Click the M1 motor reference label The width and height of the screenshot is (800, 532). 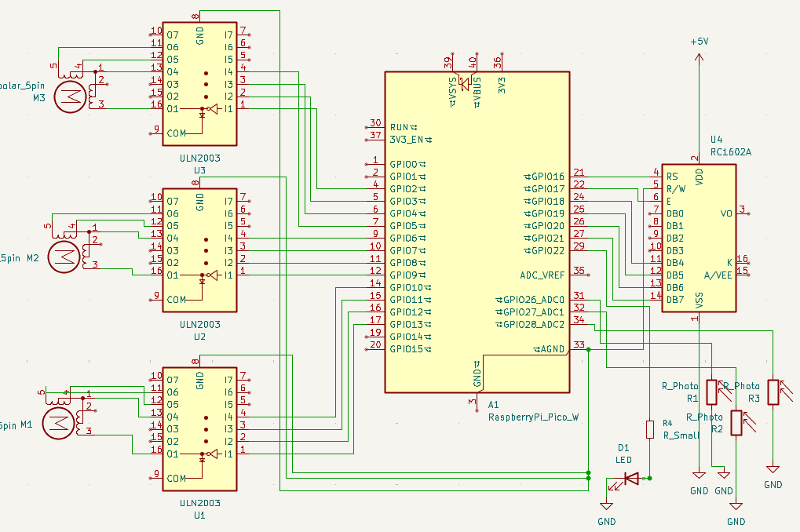(27, 425)
